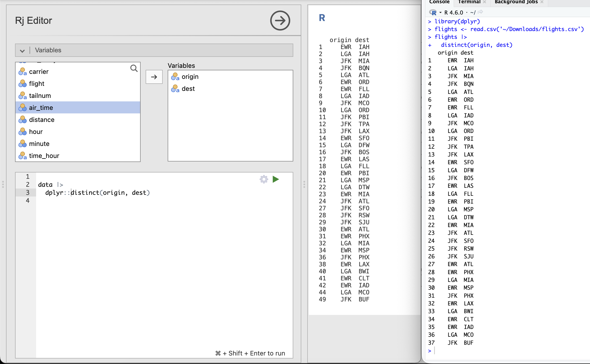Switch to the Console tab in RStudio
590x364 pixels.
coord(439,2)
